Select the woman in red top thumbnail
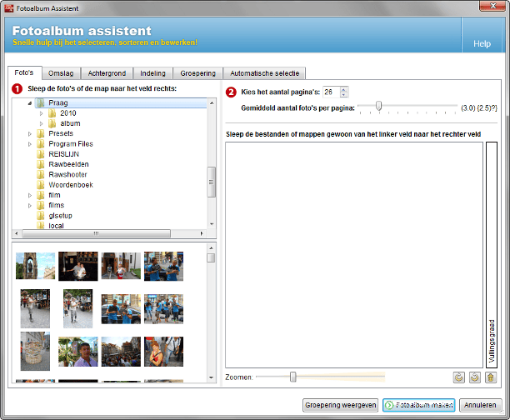Image resolution: width=510 pixels, height=420 pixels. [x=163, y=352]
